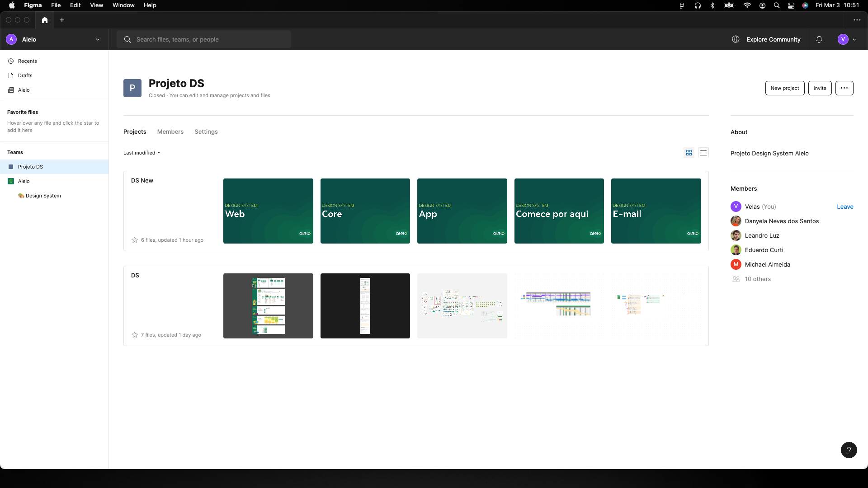This screenshot has height=488, width=868.
Task: Open the more options ellipsis button
Action: [x=844, y=88]
